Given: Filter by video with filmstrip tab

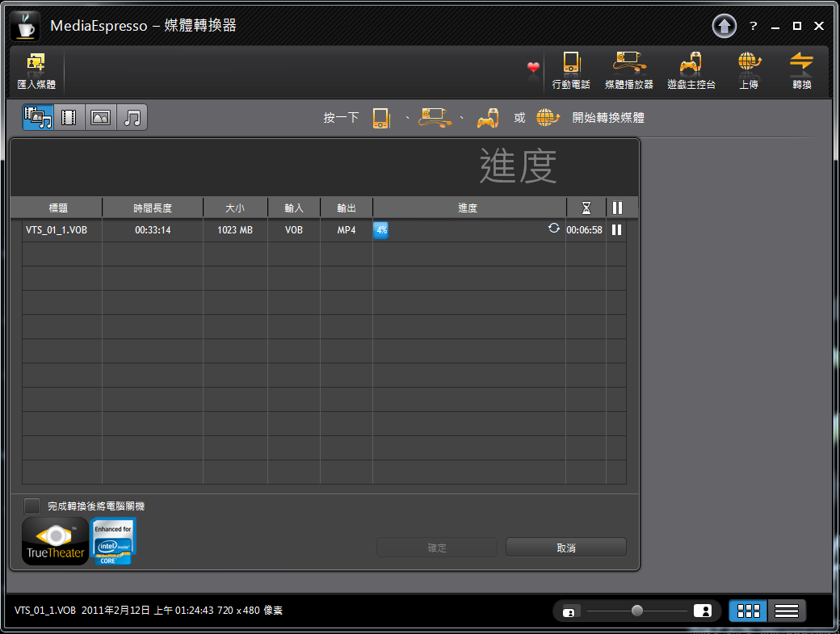Looking at the screenshot, I should 69,117.
